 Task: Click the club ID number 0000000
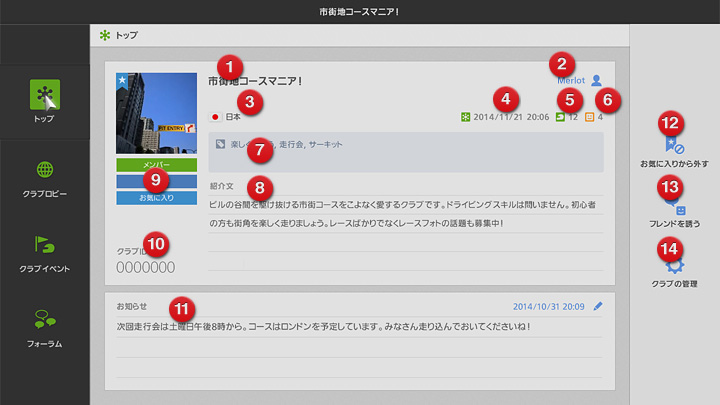146,267
